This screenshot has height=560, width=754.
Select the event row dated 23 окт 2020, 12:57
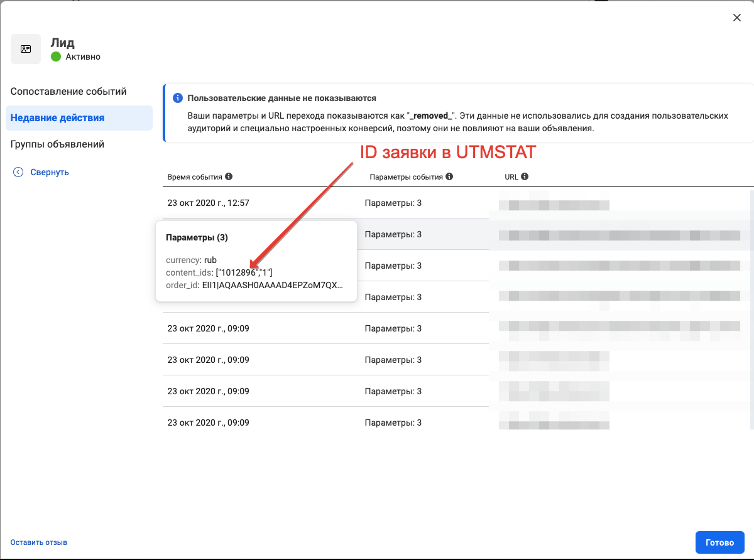coord(207,202)
